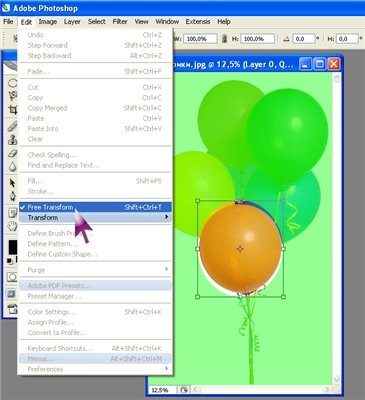
Task: Select the Blur droplet tool
Action: tap(13, 166)
